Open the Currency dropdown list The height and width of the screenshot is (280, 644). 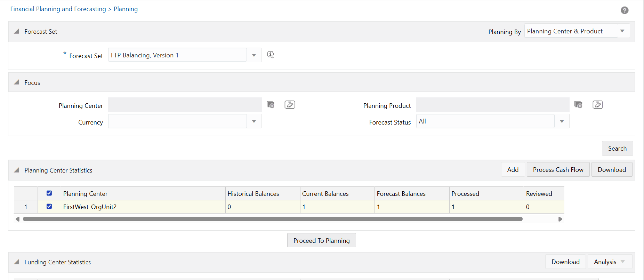(x=254, y=121)
